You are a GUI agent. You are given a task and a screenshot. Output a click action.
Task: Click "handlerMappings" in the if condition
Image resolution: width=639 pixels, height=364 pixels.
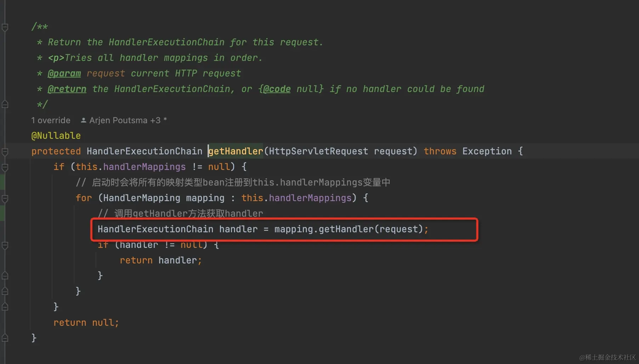pyautogui.click(x=145, y=167)
